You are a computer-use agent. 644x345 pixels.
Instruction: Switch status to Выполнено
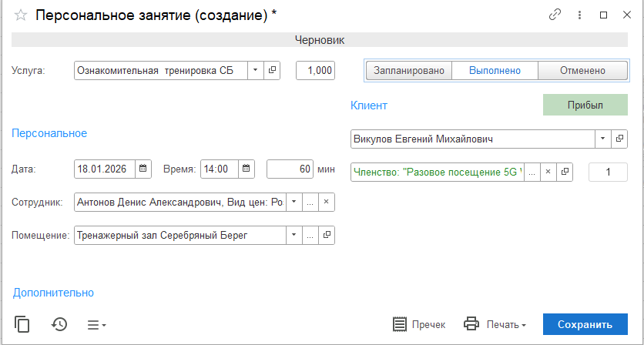coord(494,71)
